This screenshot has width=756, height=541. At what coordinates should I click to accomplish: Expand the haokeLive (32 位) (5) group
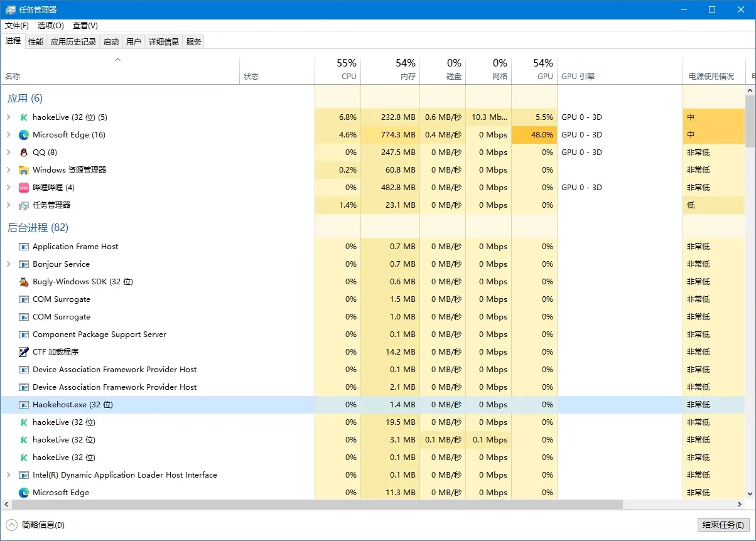[x=8, y=117]
